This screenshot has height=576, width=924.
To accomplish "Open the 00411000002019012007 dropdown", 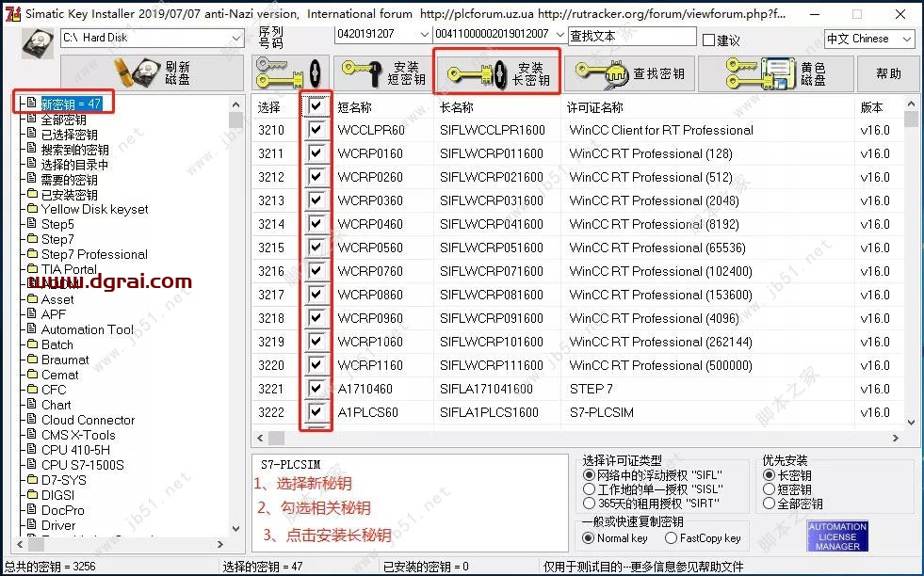I will click(x=500, y=34).
